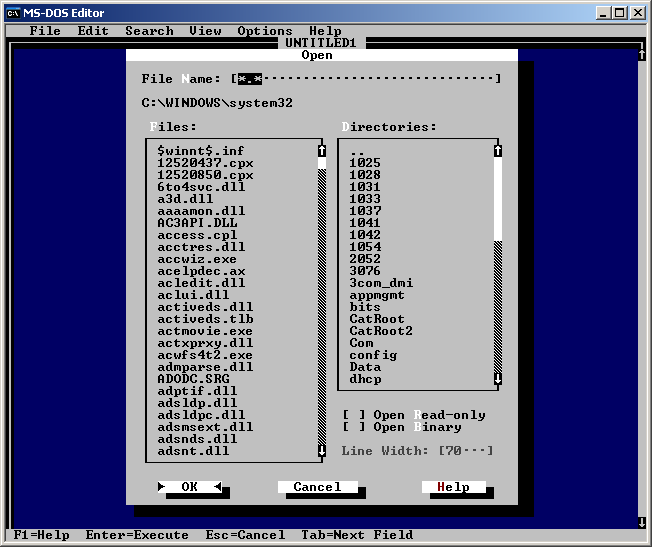Select aaaamon.dll file

pos(201,211)
